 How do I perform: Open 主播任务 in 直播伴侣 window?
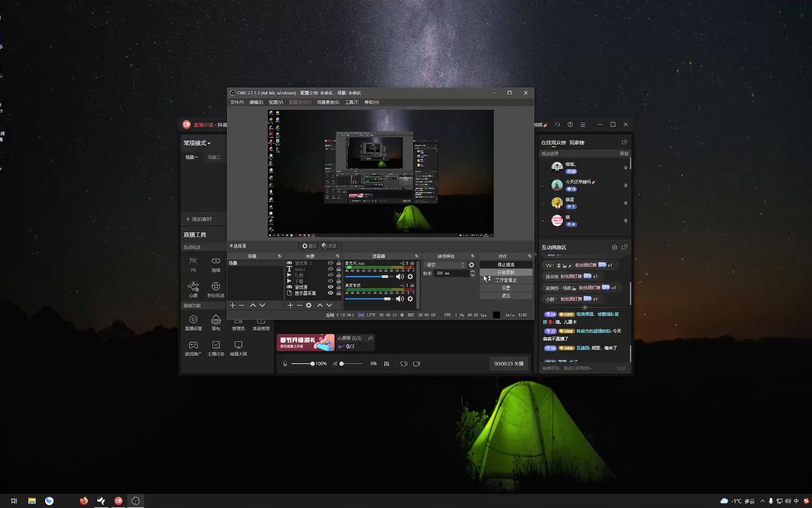pyautogui.click(x=216, y=348)
